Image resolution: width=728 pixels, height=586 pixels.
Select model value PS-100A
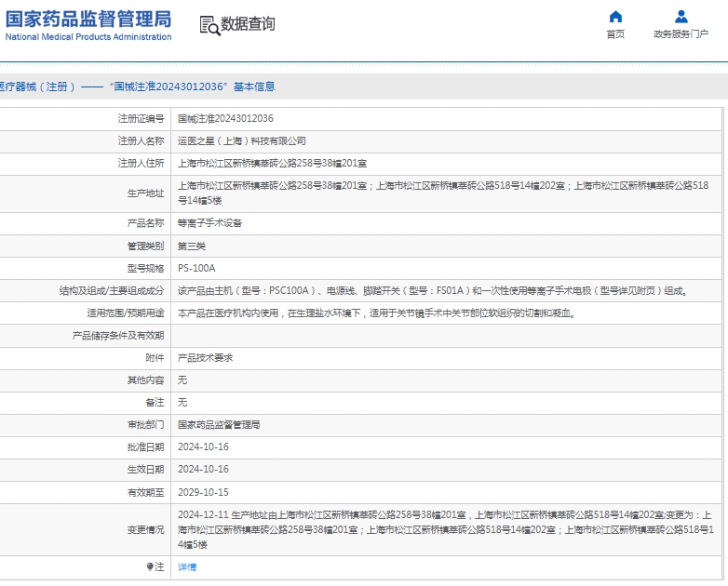(x=196, y=268)
